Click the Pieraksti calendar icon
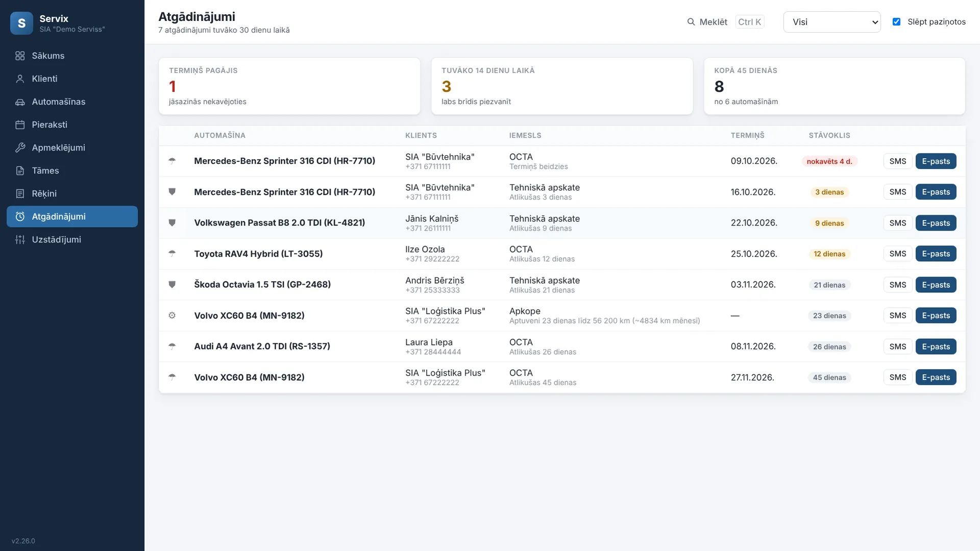Image resolution: width=980 pixels, height=551 pixels. tap(20, 124)
